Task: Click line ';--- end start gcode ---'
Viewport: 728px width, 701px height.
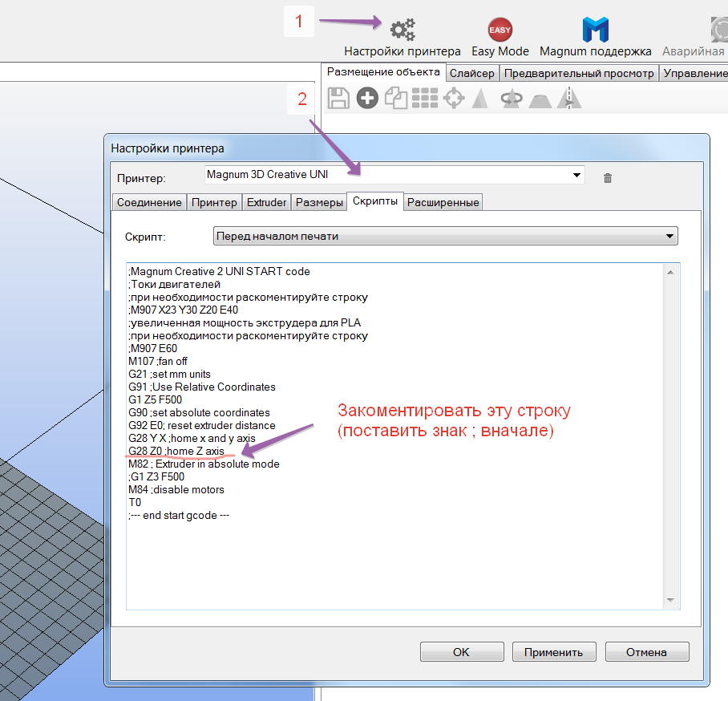Action: (179, 516)
